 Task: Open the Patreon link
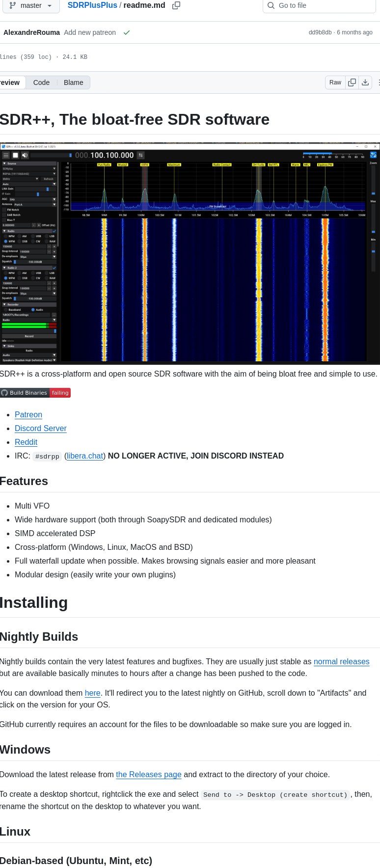coord(28,414)
